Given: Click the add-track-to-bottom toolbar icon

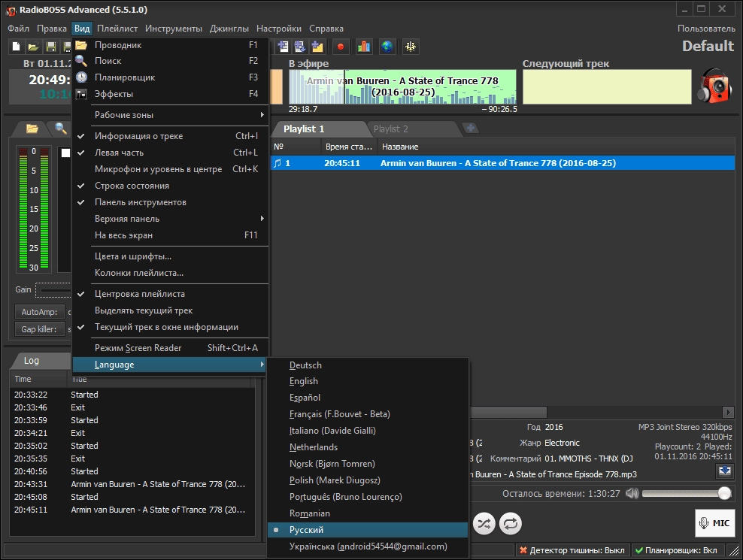Looking at the screenshot, I should click(x=300, y=47).
